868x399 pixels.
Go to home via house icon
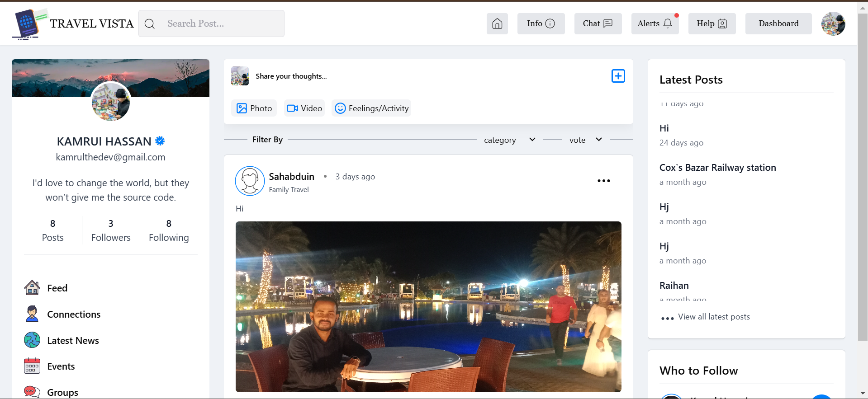click(497, 23)
